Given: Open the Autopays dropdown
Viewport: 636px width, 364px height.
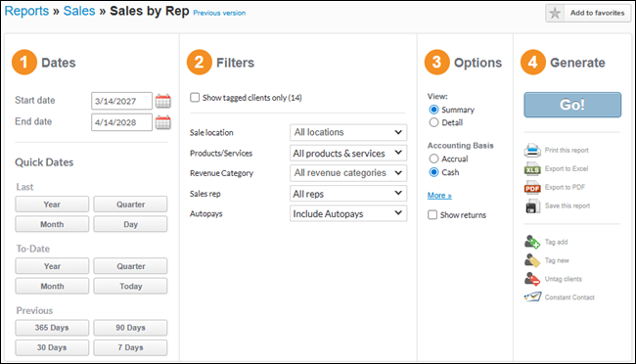Looking at the screenshot, I should click(x=348, y=213).
